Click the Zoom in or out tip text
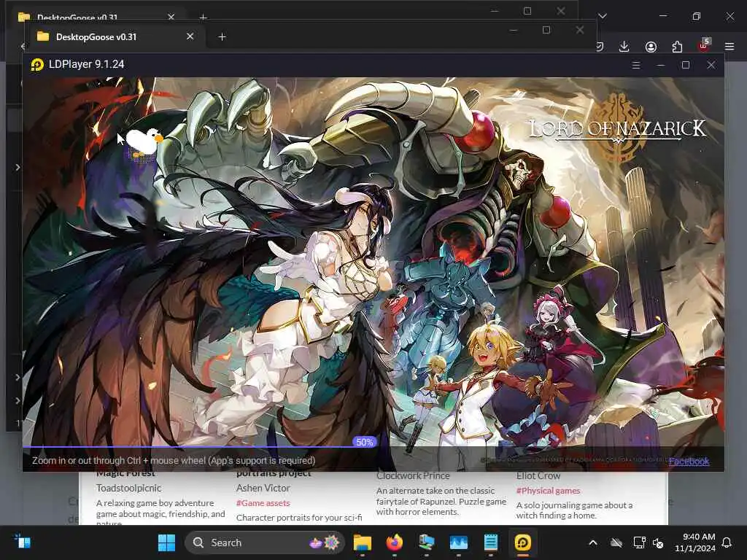Screen dimensions: 747x560 174,461
